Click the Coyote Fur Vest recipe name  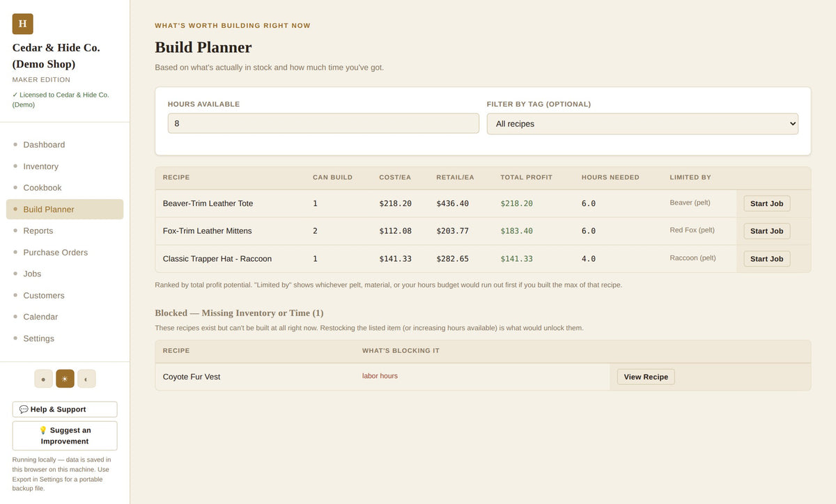point(192,377)
